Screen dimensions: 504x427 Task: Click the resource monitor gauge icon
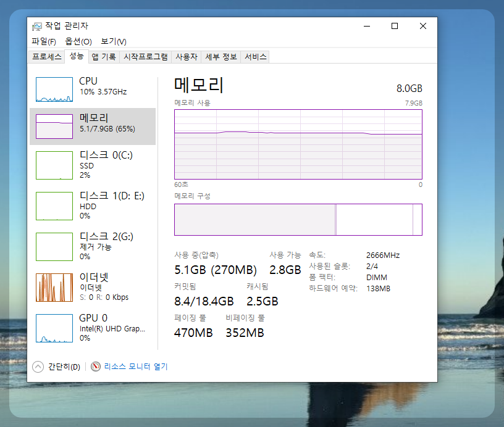pos(96,367)
